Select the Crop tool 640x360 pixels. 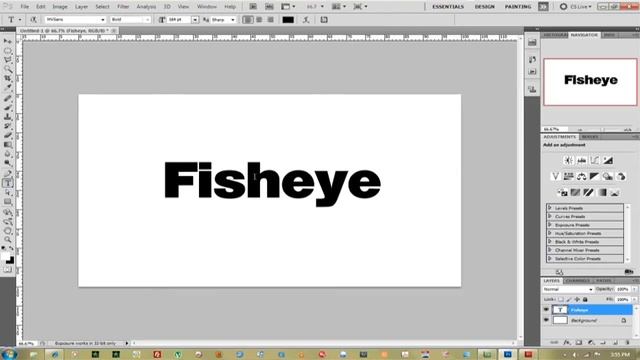pyautogui.click(x=8, y=78)
